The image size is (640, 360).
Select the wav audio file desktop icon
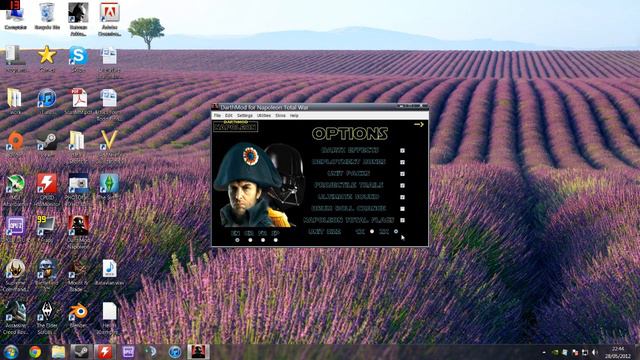109,272
